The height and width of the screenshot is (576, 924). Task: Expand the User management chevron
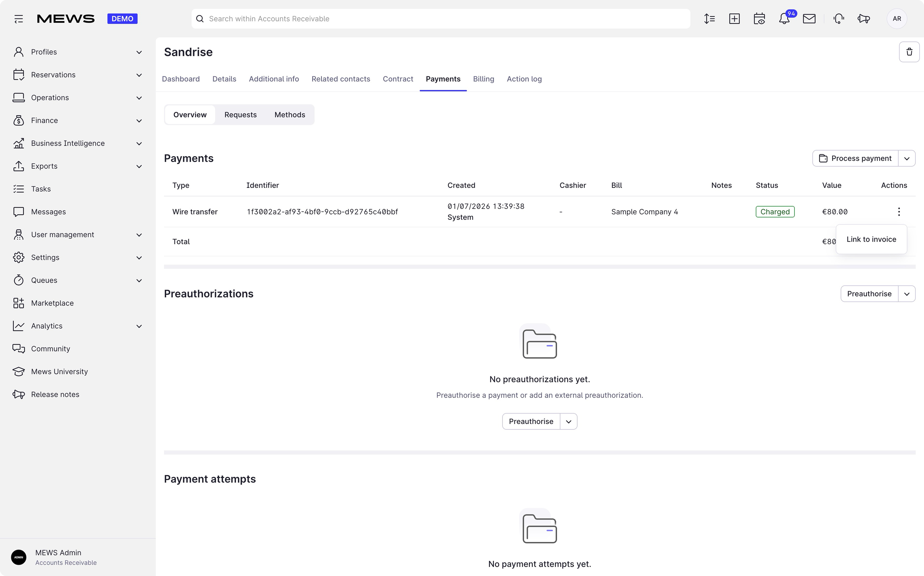[x=139, y=235]
